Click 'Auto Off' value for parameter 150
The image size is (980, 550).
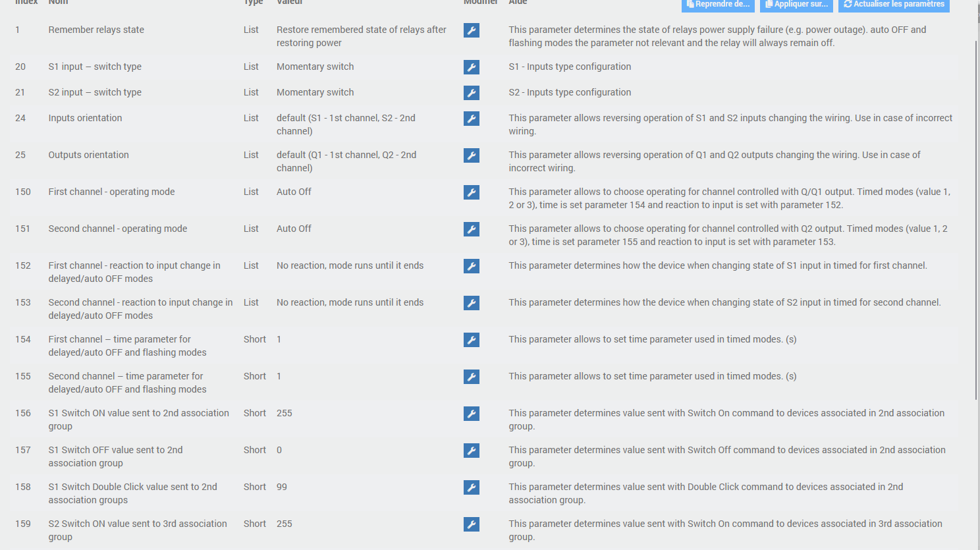coord(294,192)
